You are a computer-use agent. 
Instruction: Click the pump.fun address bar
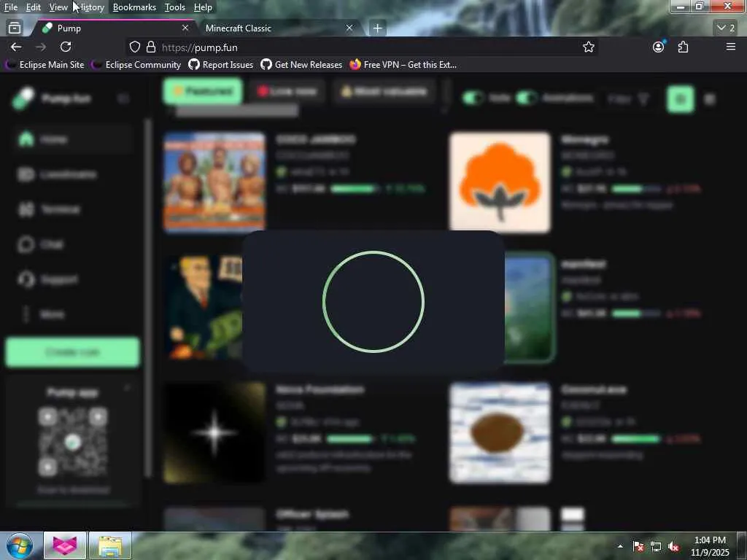pyautogui.click(x=362, y=47)
